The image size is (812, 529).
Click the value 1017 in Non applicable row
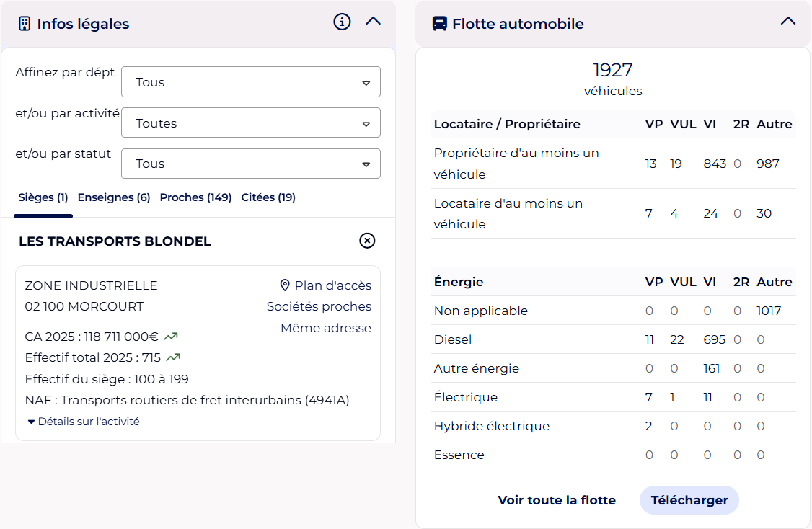pos(769,311)
